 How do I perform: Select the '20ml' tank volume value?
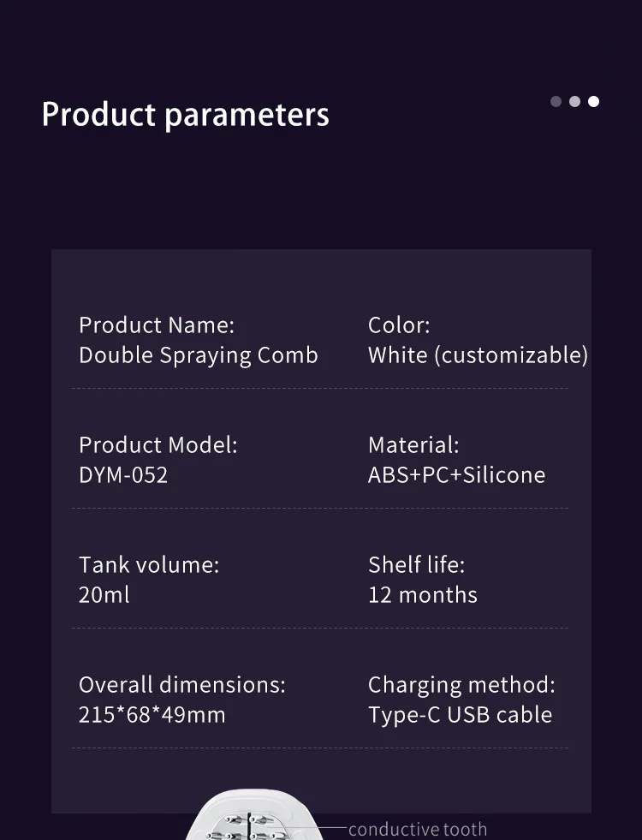coord(104,595)
